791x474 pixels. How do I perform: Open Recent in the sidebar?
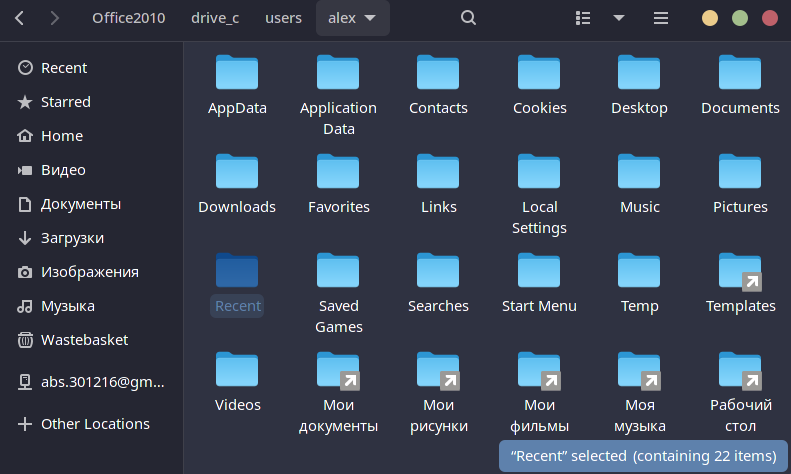[x=64, y=68]
